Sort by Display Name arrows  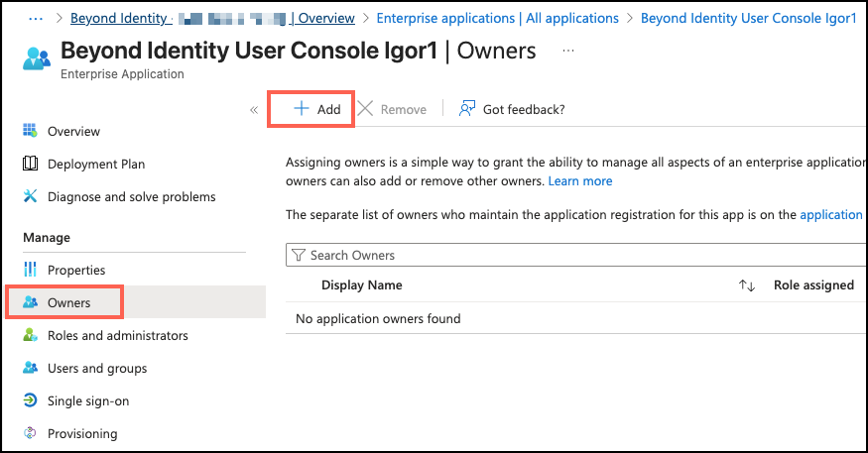point(747,285)
